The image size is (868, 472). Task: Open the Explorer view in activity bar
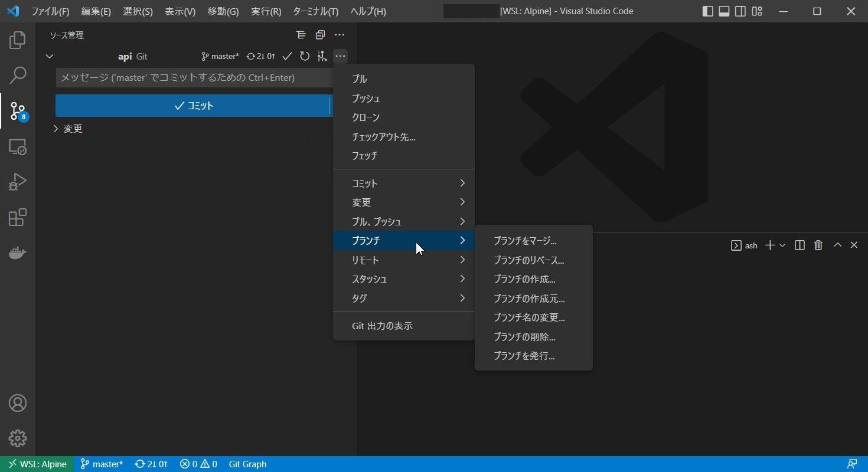pyautogui.click(x=18, y=40)
